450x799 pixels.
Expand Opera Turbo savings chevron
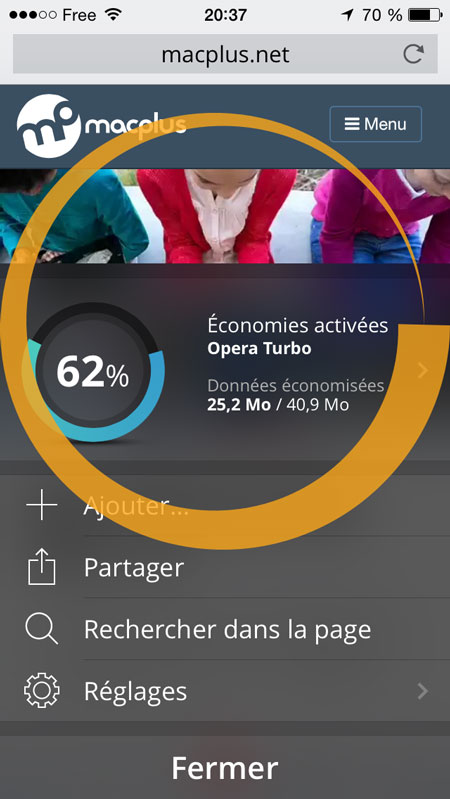click(422, 370)
